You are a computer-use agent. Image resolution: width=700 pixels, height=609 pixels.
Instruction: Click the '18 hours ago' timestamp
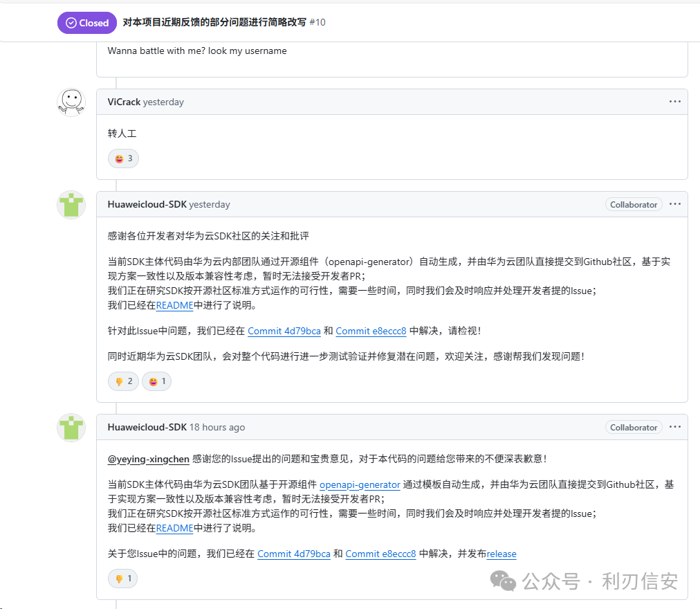click(x=217, y=427)
